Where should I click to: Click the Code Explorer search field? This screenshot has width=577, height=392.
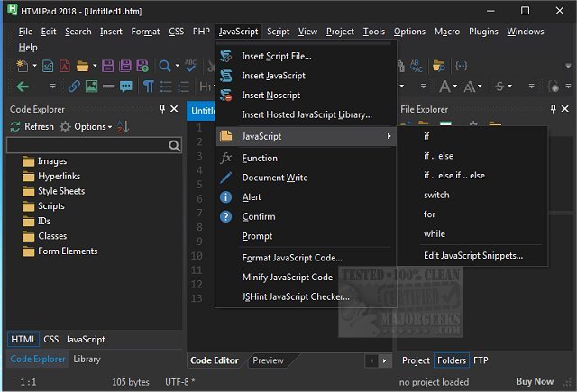pos(87,145)
